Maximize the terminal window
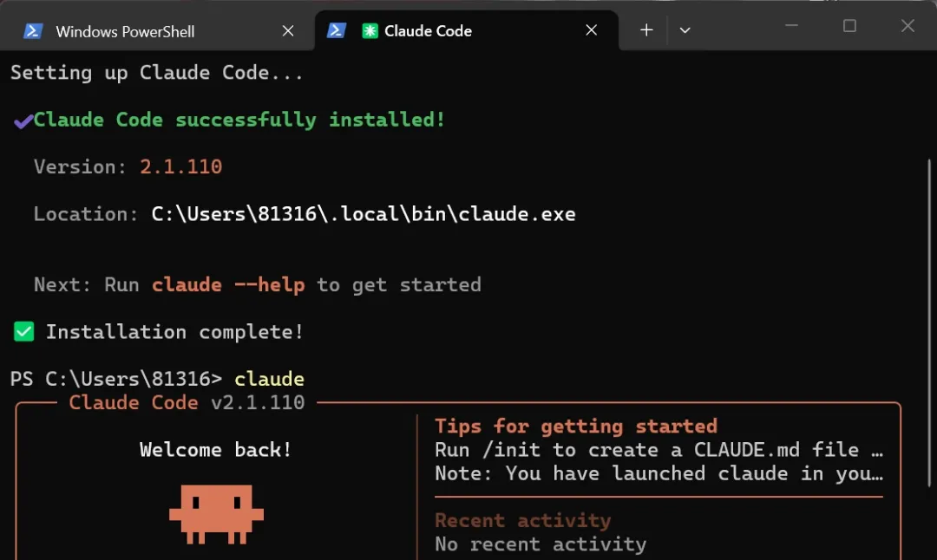 click(849, 26)
